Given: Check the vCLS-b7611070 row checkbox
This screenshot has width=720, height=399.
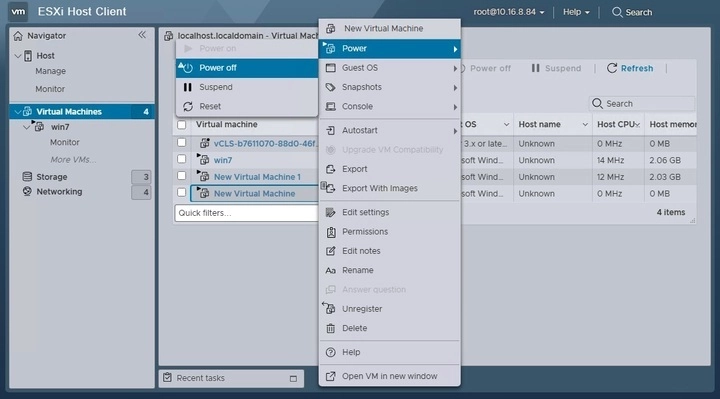Looking at the screenshot, I should point(182,142).
